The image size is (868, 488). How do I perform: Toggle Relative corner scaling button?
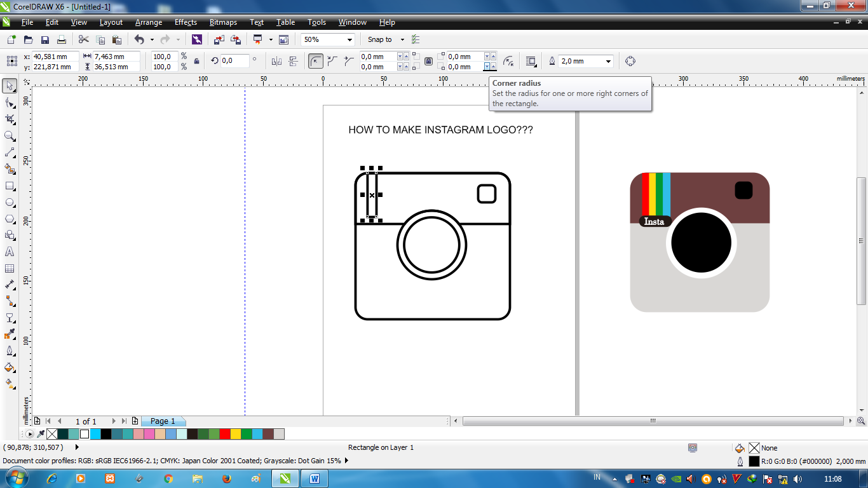[x=508, y=61]
